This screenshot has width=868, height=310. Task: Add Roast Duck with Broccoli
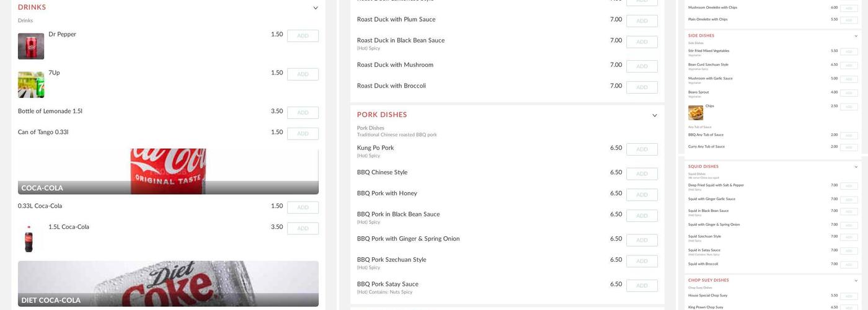642,87
